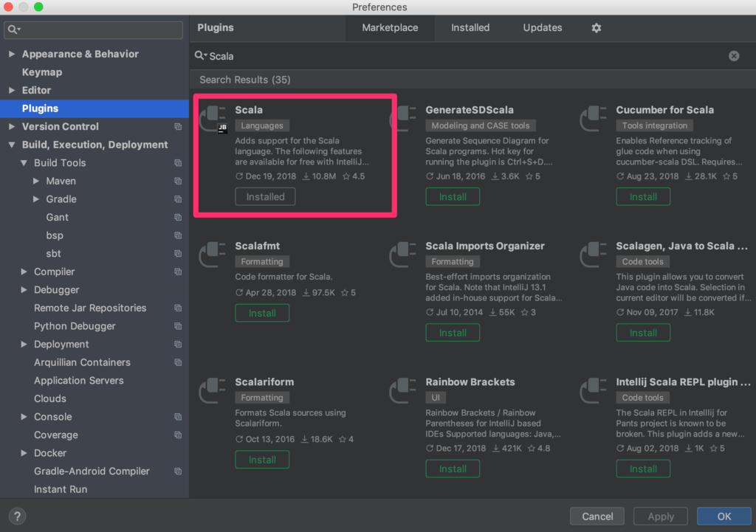Select Plugins in settings tree
756x532 pixels.
pyautogui.click(x=94, y=108)
